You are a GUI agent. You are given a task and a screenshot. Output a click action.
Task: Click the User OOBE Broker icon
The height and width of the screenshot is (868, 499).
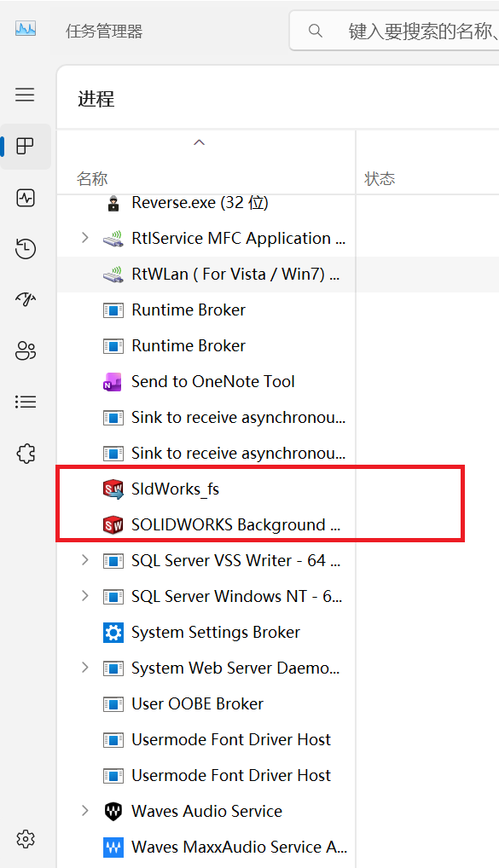(113, 704)
